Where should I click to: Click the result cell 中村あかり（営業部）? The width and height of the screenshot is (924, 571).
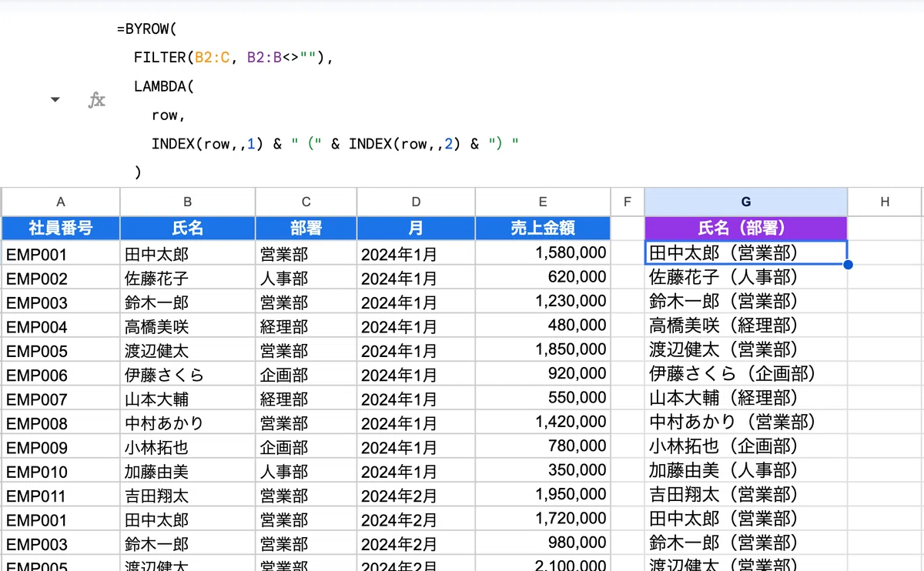745,423
